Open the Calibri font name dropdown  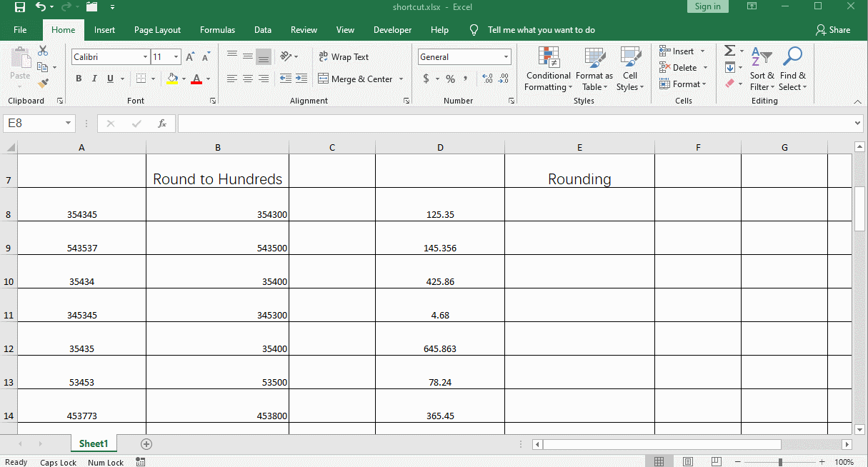(x=145, y=57)
